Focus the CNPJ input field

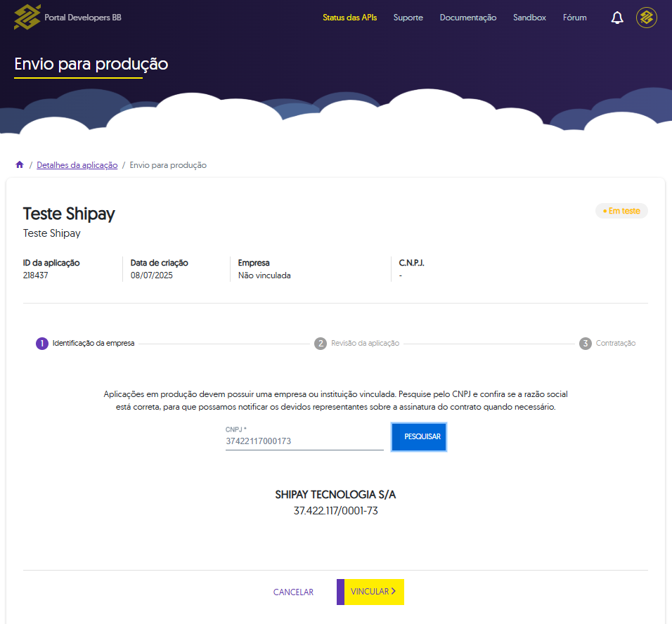pyautogui.click(x=304, y=441)
